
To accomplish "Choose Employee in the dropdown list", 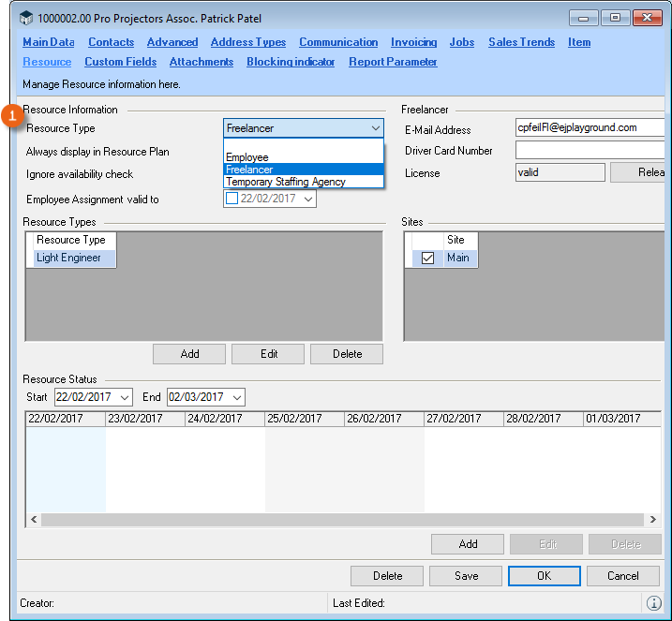I will point(247,157).
